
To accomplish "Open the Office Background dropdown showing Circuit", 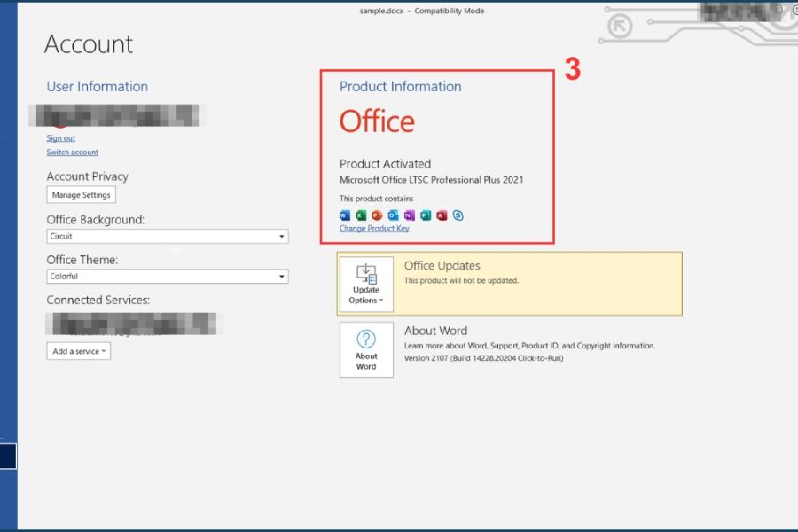I will 168,237.
